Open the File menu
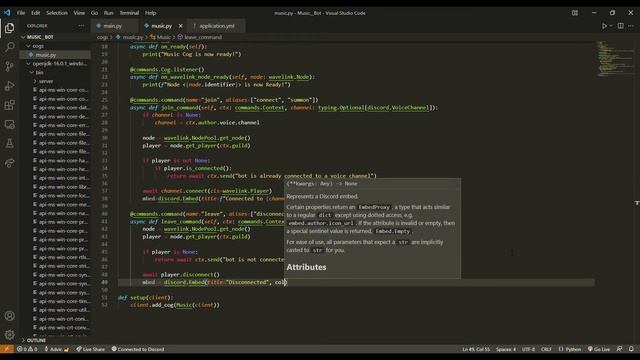 tap(21, 13)
